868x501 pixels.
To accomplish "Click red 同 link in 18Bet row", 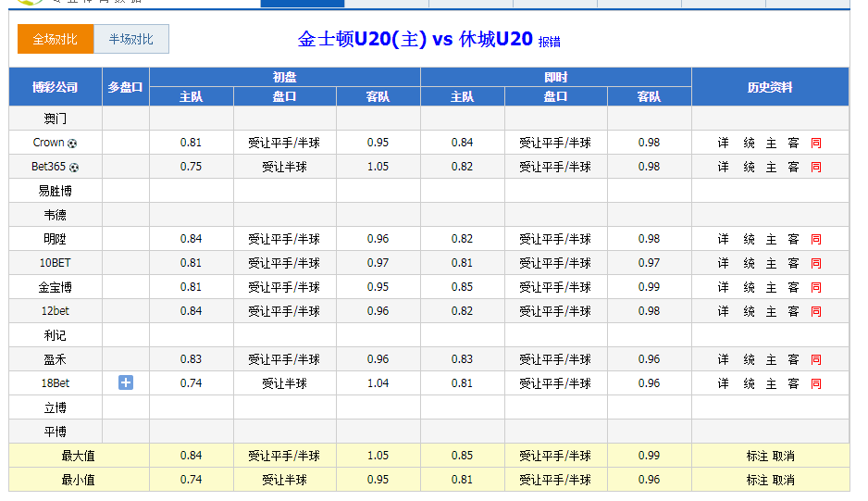I will 816,383.
